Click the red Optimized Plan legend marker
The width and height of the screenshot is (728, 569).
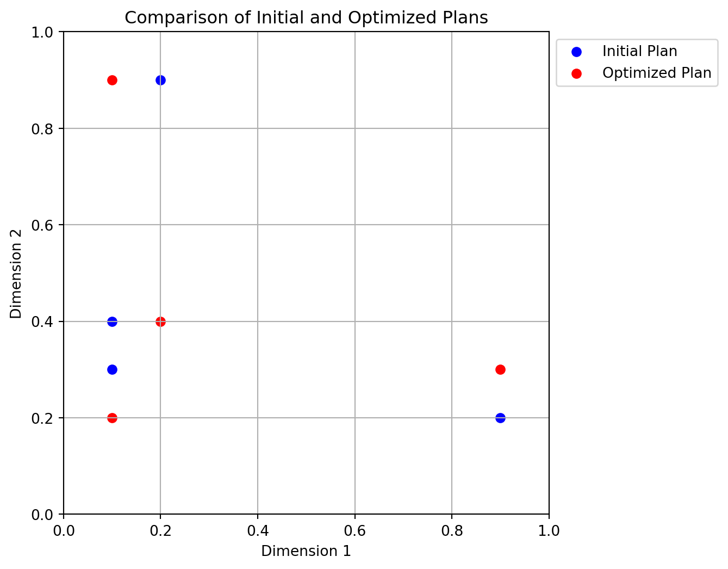(576, 73)
